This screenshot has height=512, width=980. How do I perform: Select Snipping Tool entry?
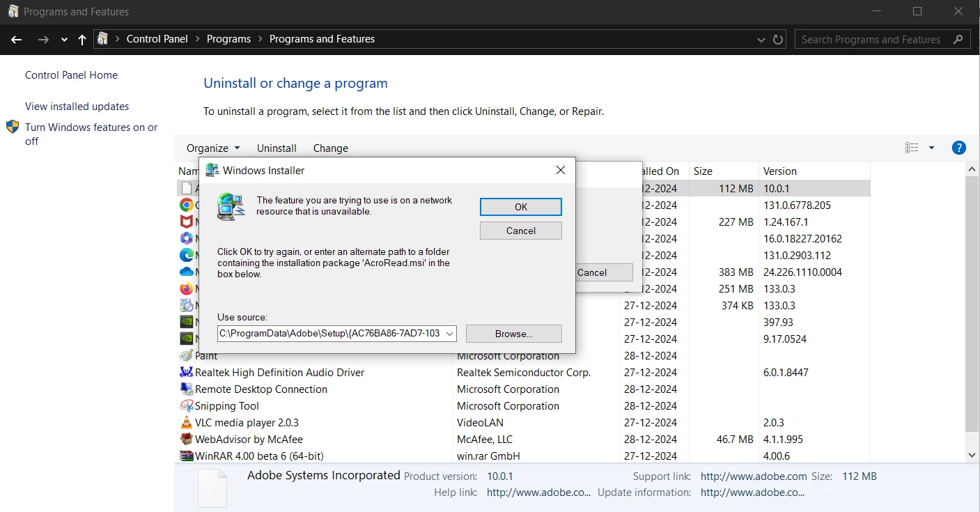click(x=524, y=405)
